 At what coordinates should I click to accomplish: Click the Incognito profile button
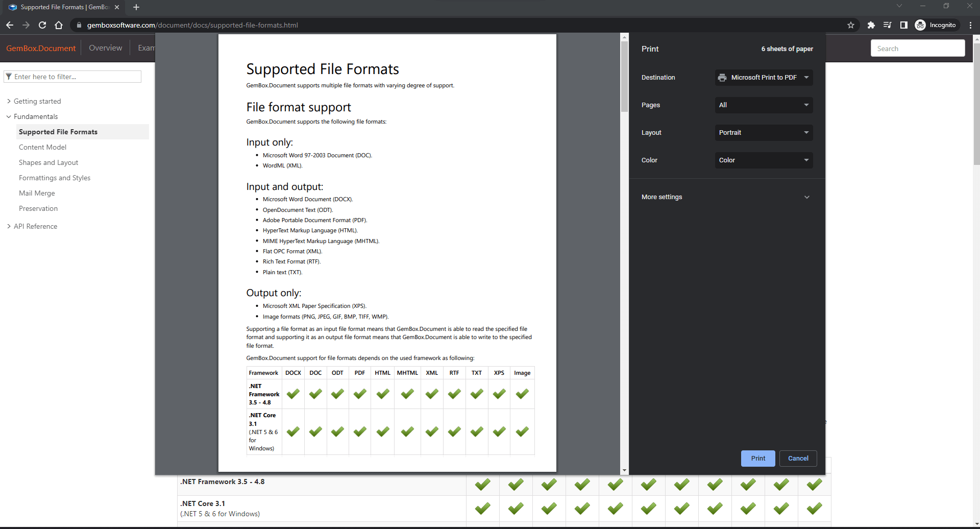pyautogui.click(x=936, y=25)
